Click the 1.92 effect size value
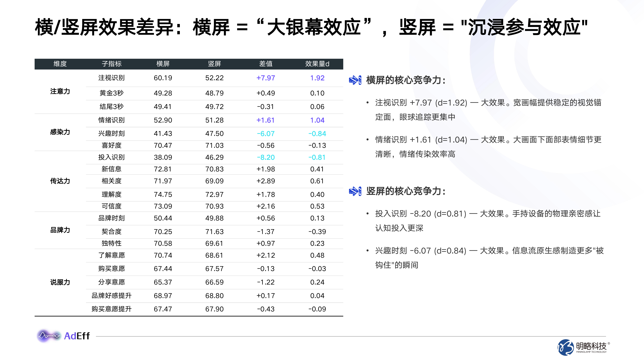This screenshot has width=644, height=362. pyautogui.click(x=317, y=78)
